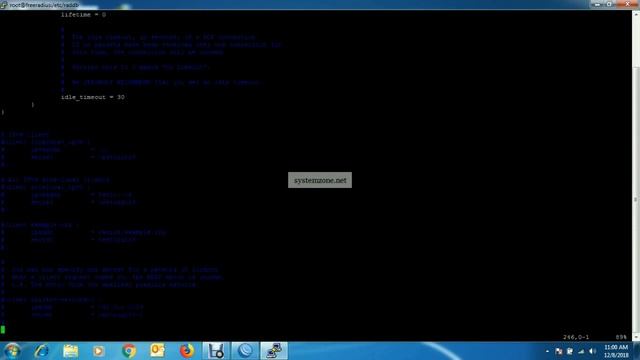Image resolution: width=640 pixels, height=360 pixels.
Task: Show hidden system tray icons arrow
Action: click(x=547, y=351)
